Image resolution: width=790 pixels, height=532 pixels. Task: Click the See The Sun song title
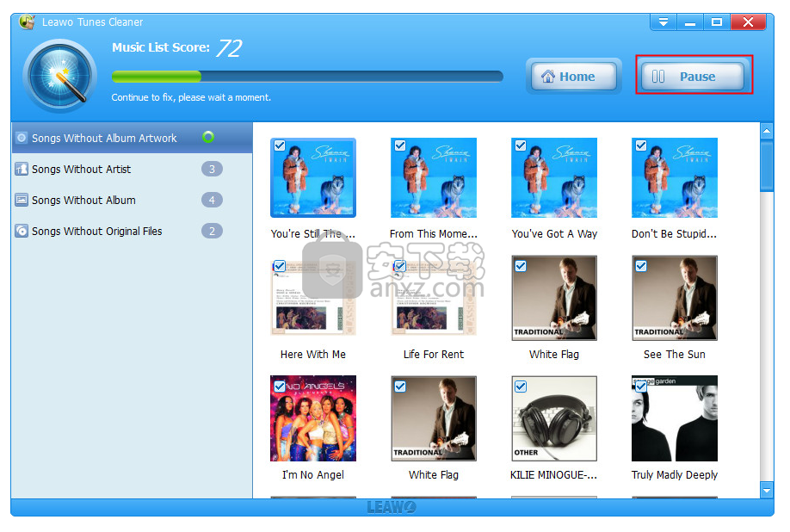pyautogui.click(x=674, y=354)
